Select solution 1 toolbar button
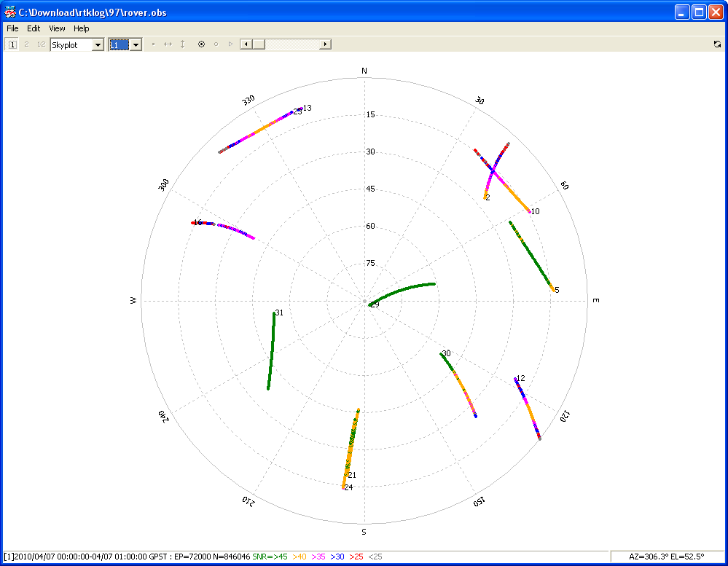The image size is (728, 566). pos(12,44)
